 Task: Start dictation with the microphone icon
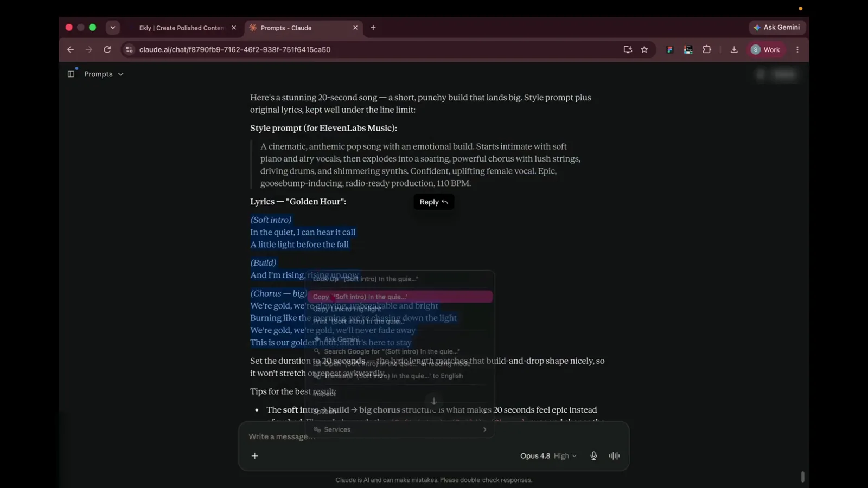pos(593,456)
